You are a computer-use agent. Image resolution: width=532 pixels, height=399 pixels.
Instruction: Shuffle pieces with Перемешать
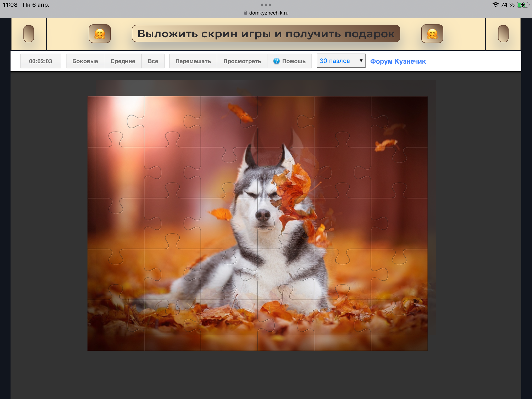tap(193, 61)
